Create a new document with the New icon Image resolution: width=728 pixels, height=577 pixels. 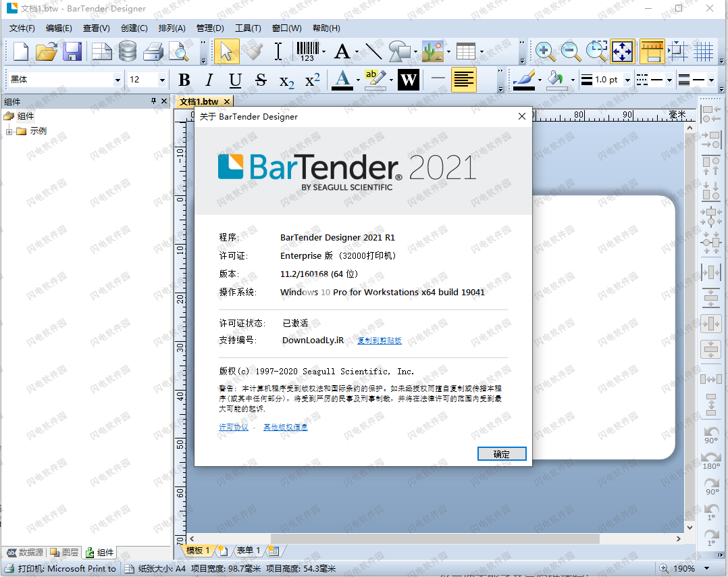pos(20,51)
